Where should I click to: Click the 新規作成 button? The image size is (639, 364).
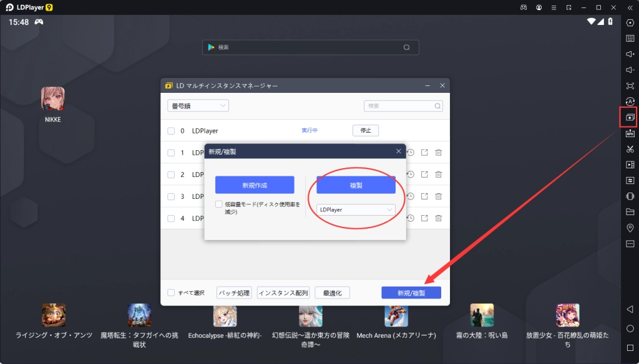click(255, 185)
